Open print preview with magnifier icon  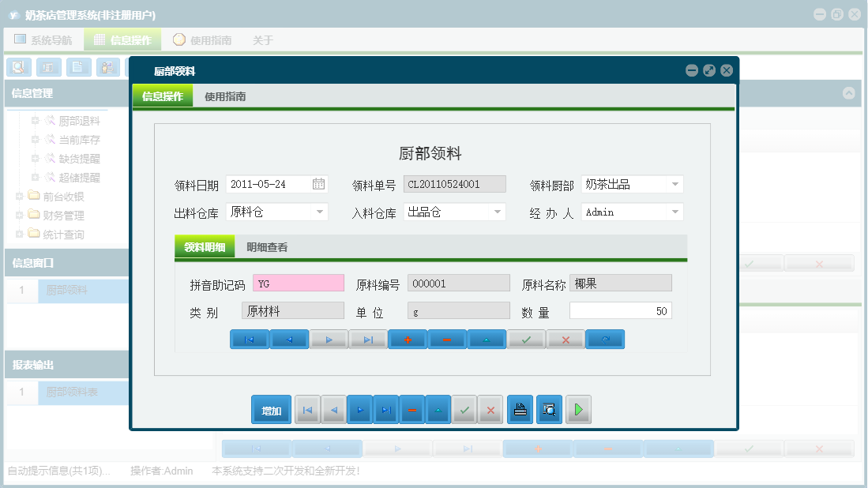[549, 409]
